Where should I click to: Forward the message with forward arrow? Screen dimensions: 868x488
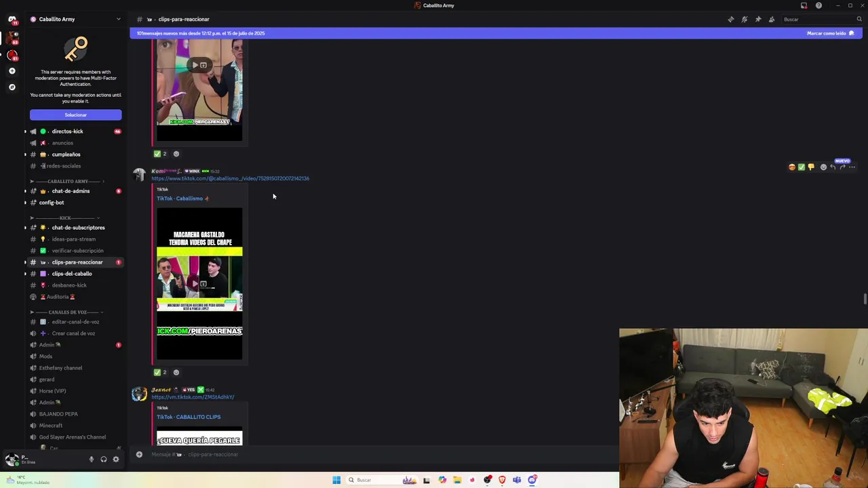842,167
